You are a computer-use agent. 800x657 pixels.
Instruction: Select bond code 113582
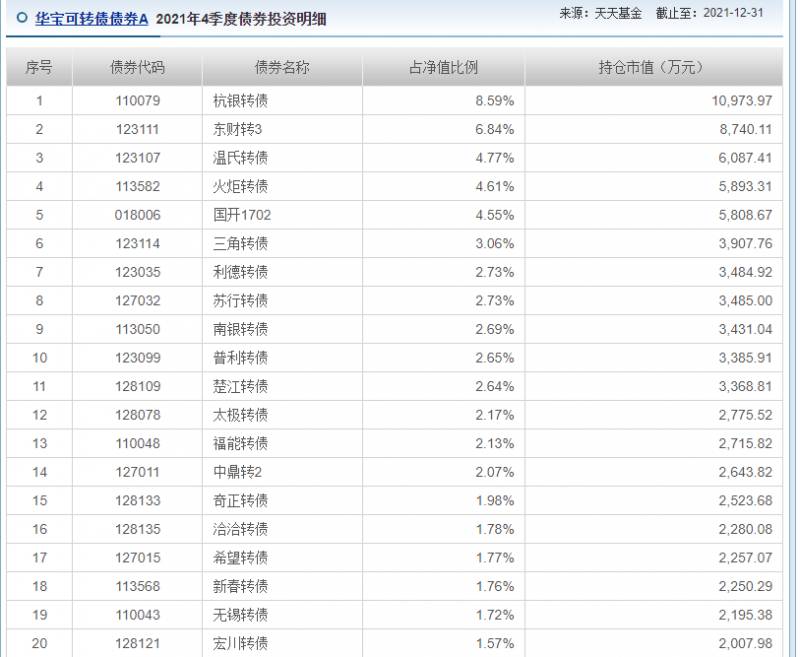click(138, 186)
